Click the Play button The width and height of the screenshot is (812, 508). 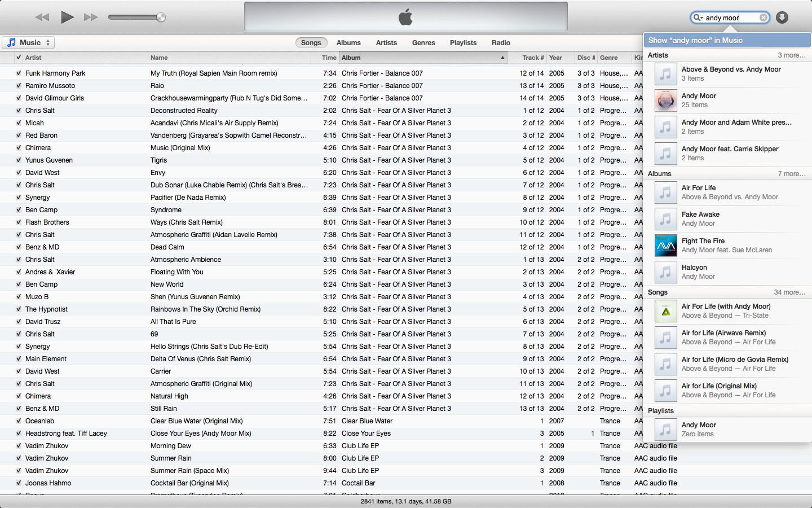(67, 17)
